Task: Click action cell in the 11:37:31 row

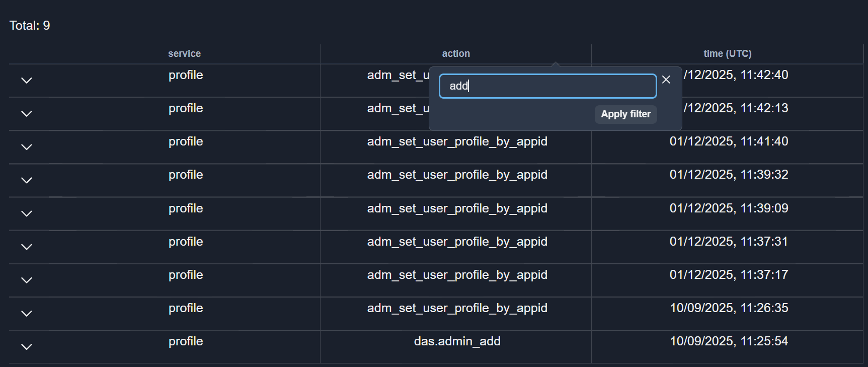Action: (x=457, y=242)
